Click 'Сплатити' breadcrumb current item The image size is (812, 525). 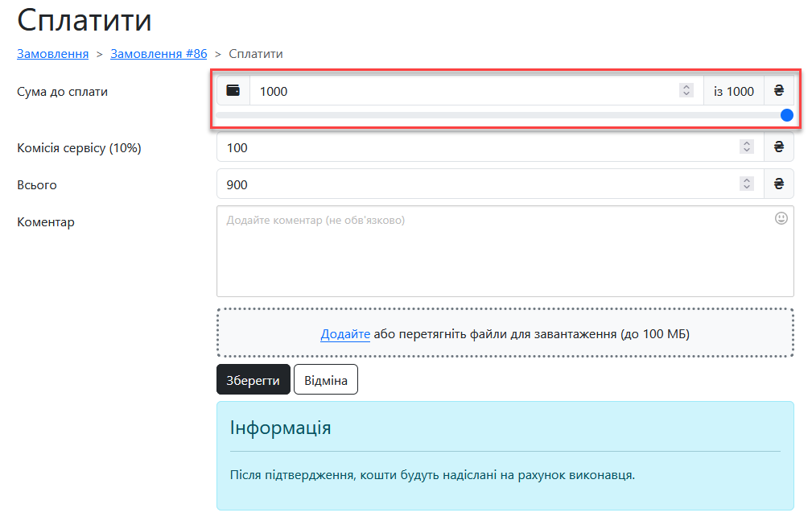tap(256, 54)
